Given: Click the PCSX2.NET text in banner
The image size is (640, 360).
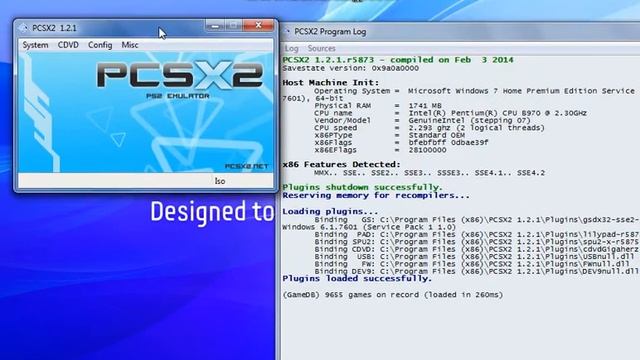Looking at the screenshot, I should tap(247, 166).
